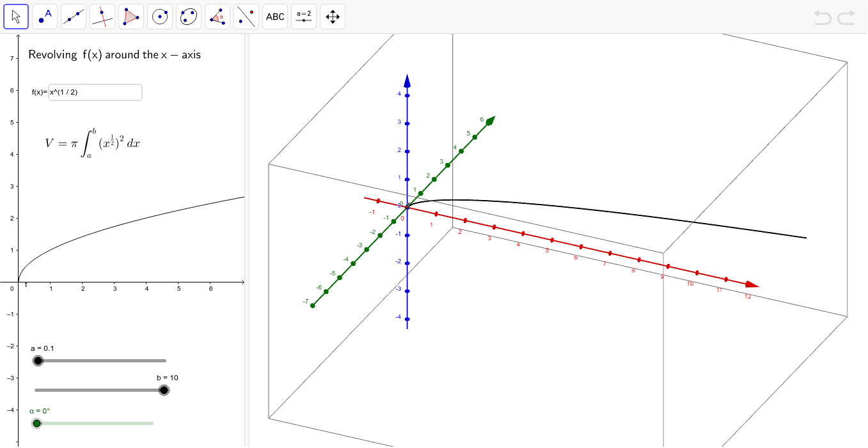The image size is (868, 448).
Task: Select the Angle tool
Action: point(217,17)
